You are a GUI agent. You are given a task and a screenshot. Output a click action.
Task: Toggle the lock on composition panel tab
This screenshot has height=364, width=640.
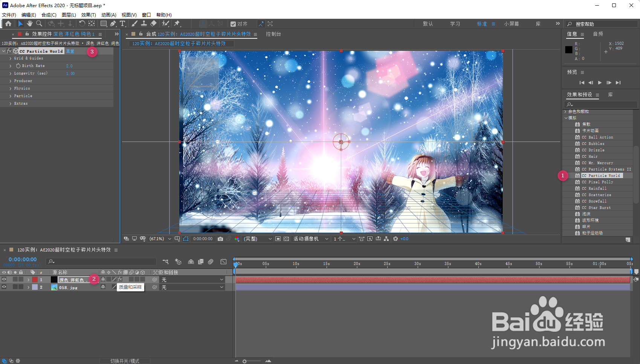click(141, 34)
